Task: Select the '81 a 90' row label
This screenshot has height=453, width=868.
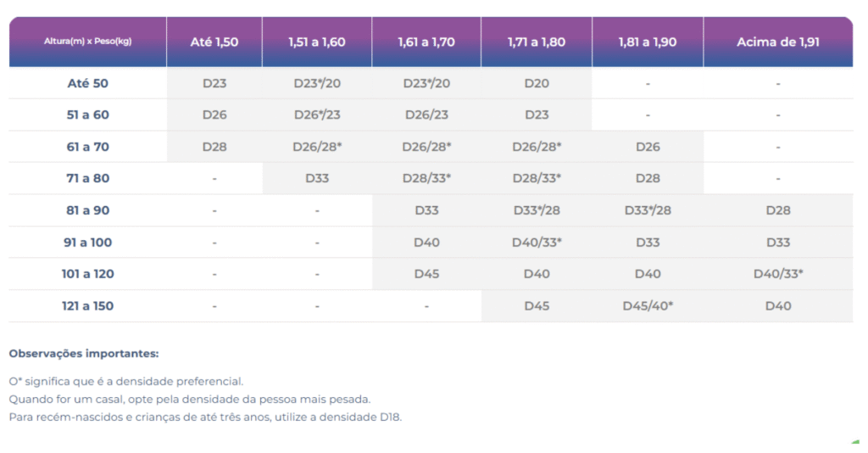Action: point(88,210)
